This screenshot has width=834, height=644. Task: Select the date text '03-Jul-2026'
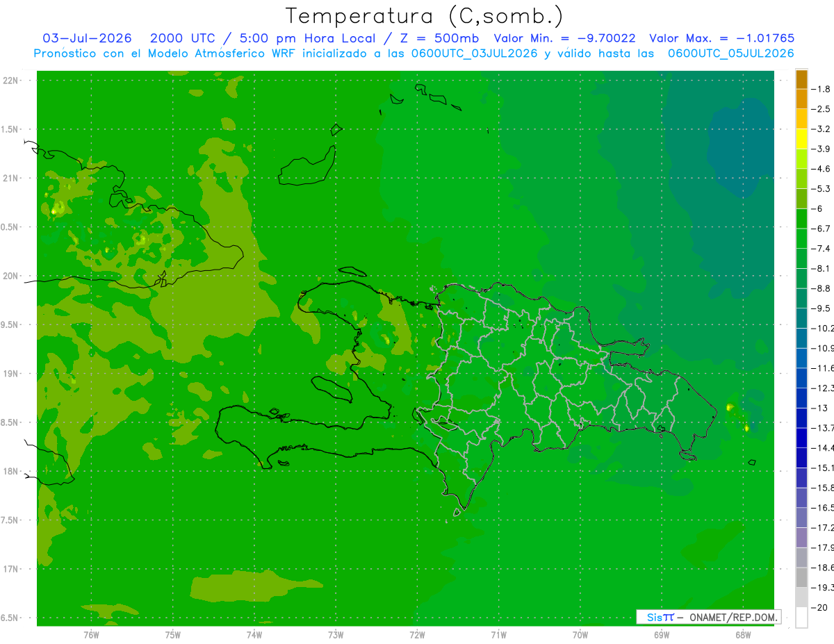tap(88, 38)
